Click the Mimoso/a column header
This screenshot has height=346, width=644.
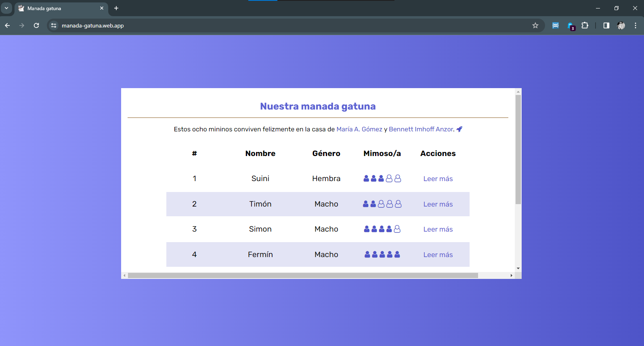(382, 154)
